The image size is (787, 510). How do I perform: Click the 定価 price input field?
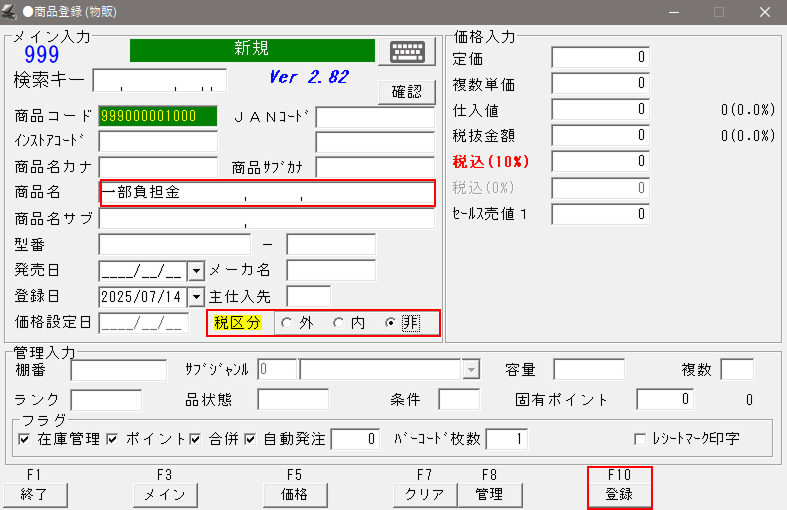(600, 58)
